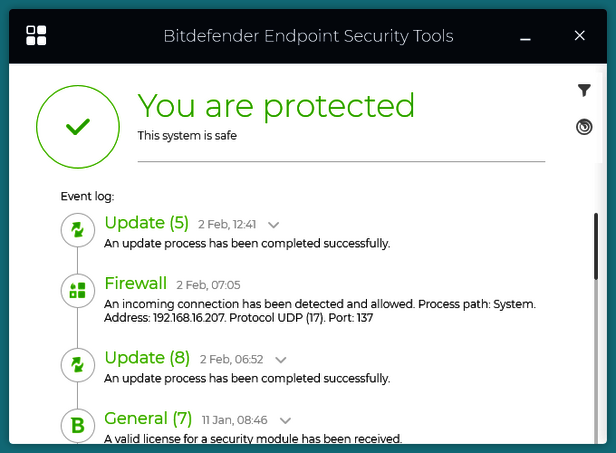Expand the Update (8) event group
The width and height of the screenshot is (616, 453).
pyautogui.click(x=281, y=360)
